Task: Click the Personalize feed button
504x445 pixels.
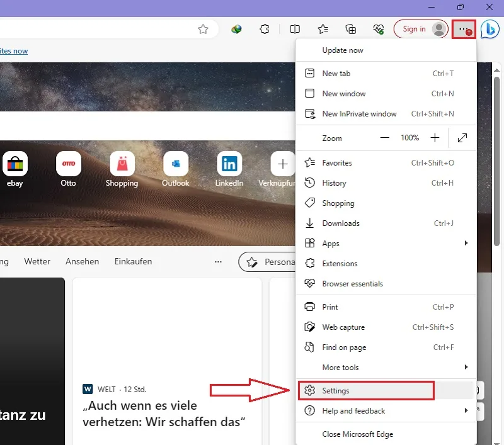Action: [267, 262]
